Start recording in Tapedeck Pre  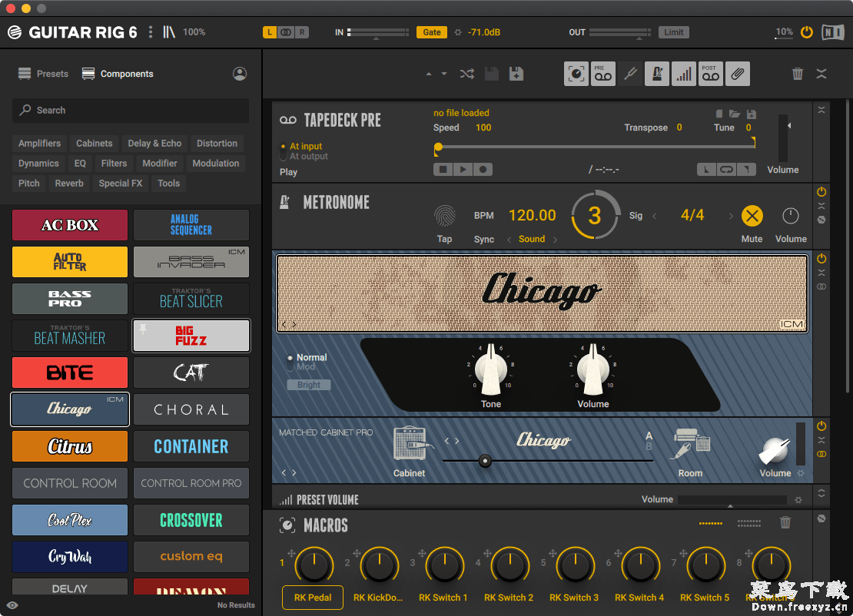point(483,170)
